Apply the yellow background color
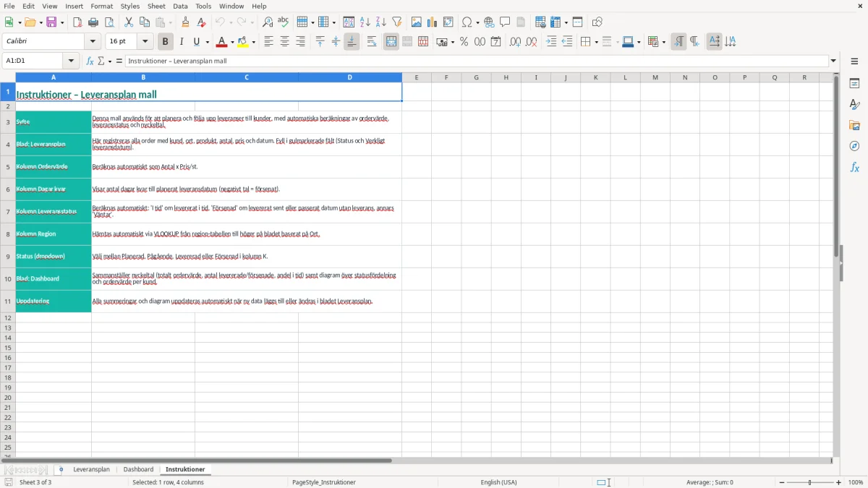The image size is (868, 488). click(244, 42)
